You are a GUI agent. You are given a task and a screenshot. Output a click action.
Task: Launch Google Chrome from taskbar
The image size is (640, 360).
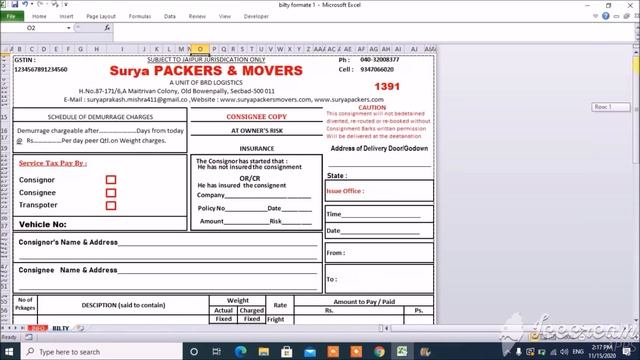click(379, 352)
